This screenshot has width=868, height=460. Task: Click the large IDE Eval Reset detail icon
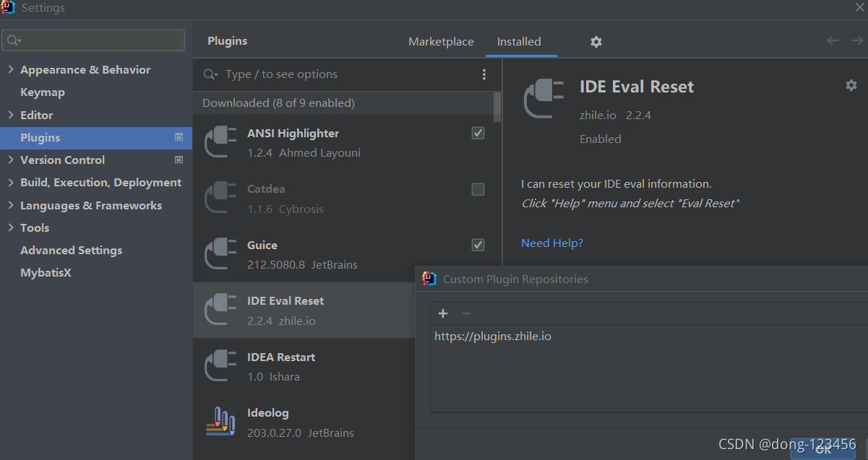543,99
